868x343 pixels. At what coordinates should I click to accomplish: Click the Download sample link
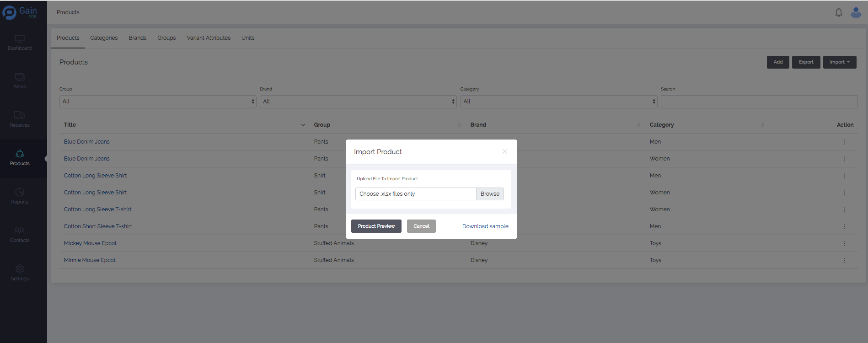(x=485, y=226)
